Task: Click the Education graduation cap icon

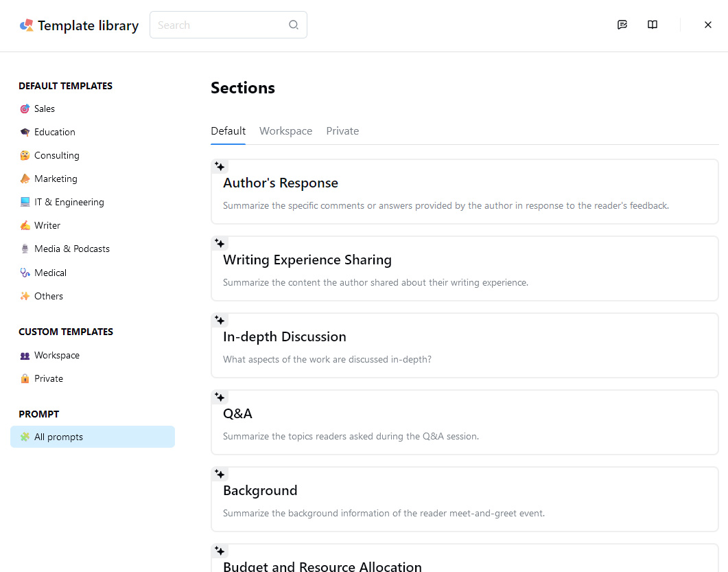Action: 25,132
